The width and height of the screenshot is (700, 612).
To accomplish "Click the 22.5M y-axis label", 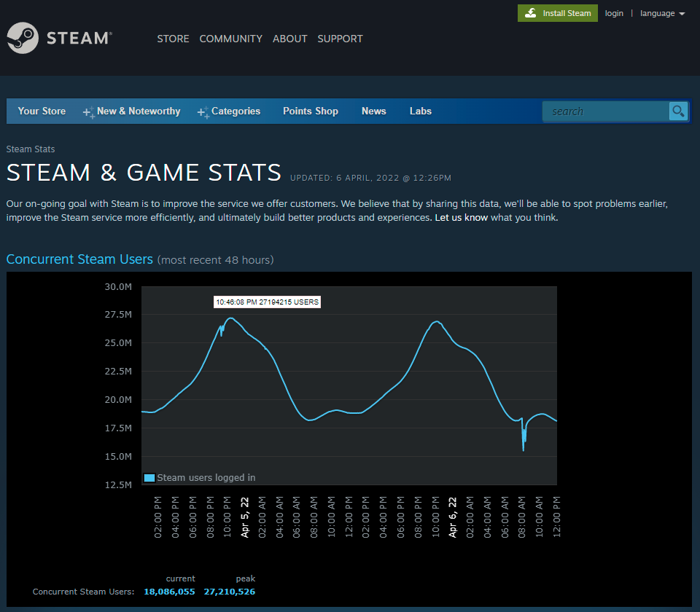I will pyautogui.click(x=118, y=371).
